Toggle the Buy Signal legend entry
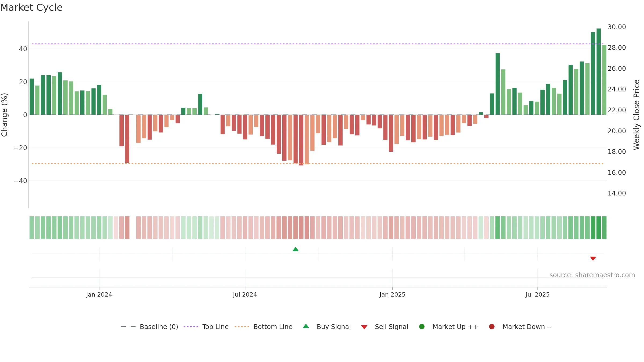The height and width of the screenshot is (362, 644). (x=327, y=327)
